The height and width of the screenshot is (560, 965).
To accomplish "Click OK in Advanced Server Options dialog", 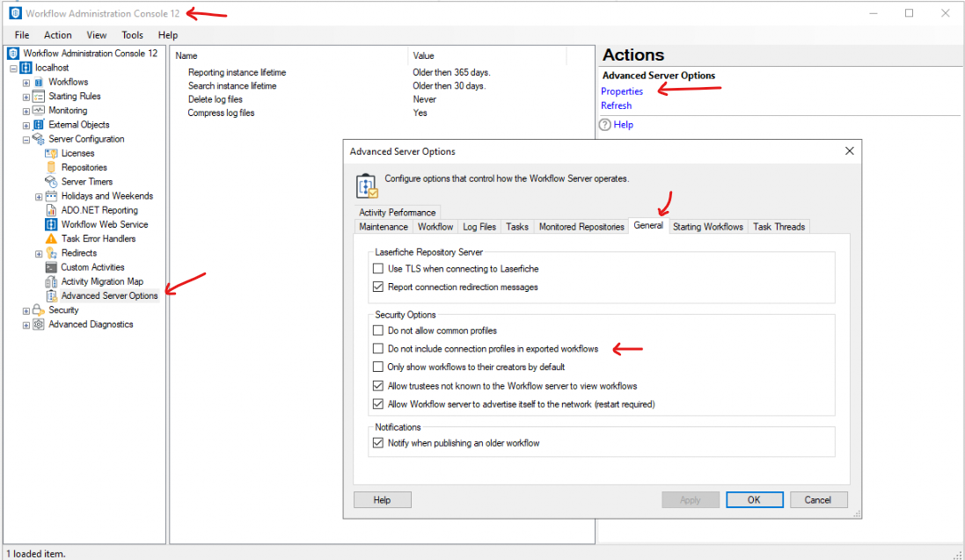I will 755,499.
